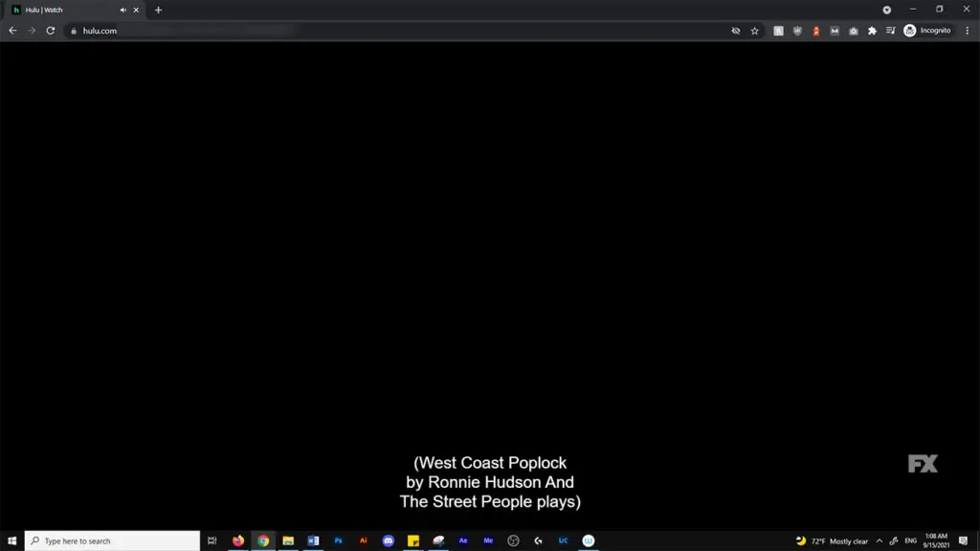Reload the Hulu page

pos(51,31)
